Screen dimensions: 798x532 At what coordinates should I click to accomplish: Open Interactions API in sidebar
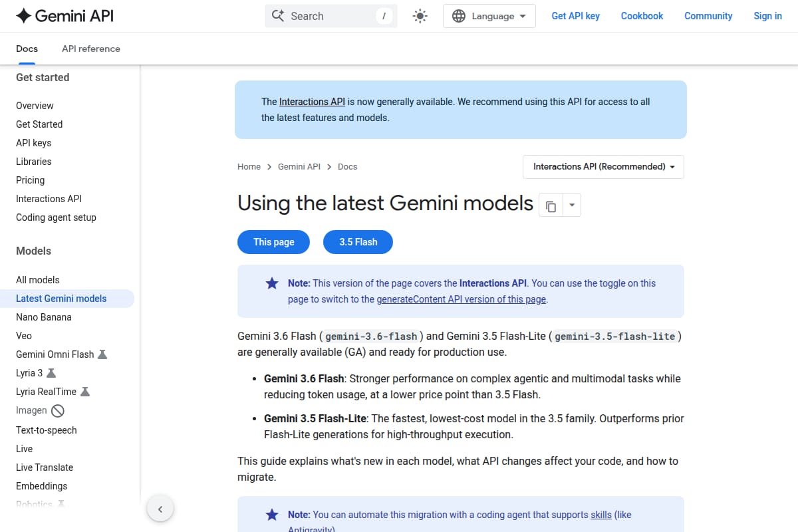pyautogui.click(x=49, y=199)
